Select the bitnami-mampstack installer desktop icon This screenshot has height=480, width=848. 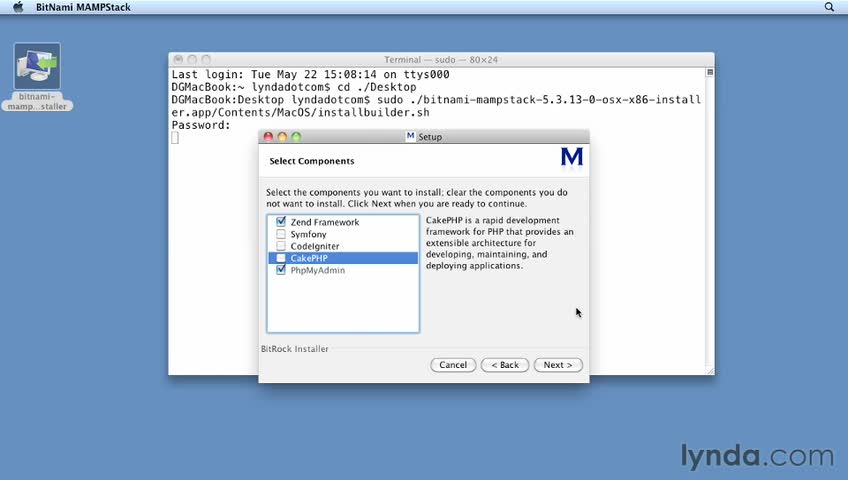[x=37, y=77]
